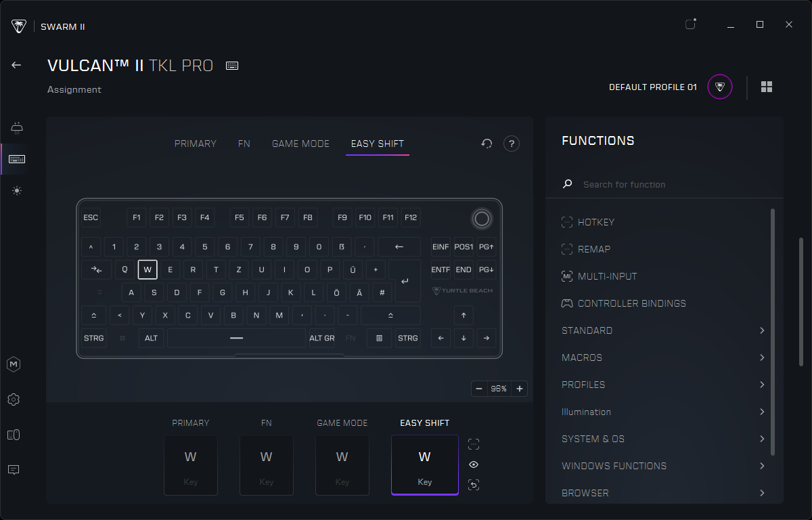Click the F12 key on keyboard
This screenshot has width=812, height=520.
(x=411, y=217)
